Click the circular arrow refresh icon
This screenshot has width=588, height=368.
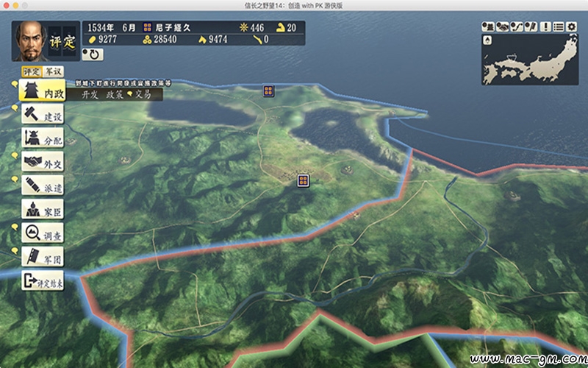[93, 54]
